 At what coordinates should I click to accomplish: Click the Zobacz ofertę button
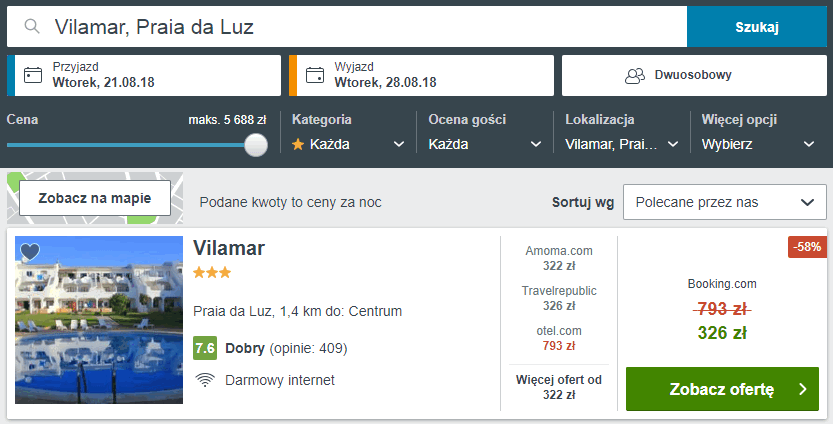(x=721, y=389)
